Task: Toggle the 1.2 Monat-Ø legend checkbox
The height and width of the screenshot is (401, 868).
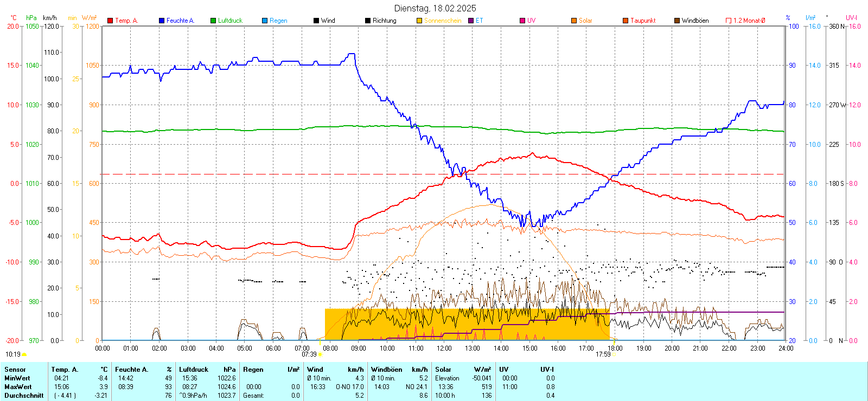Action: click(729, 21)
